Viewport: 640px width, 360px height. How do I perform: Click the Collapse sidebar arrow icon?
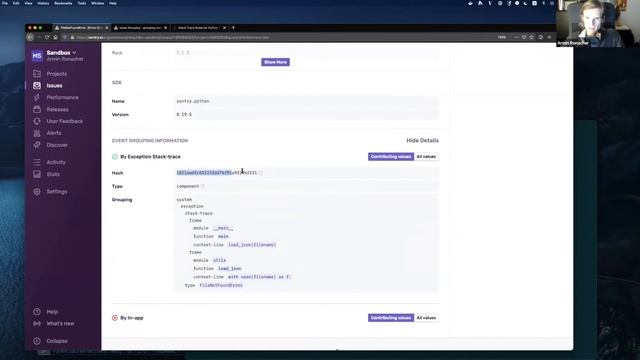[37, 341]
